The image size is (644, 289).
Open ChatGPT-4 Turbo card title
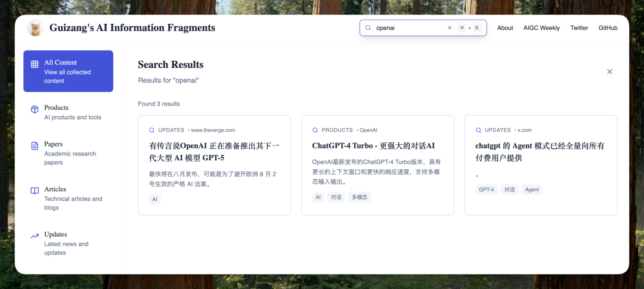[x=373, y=146]
